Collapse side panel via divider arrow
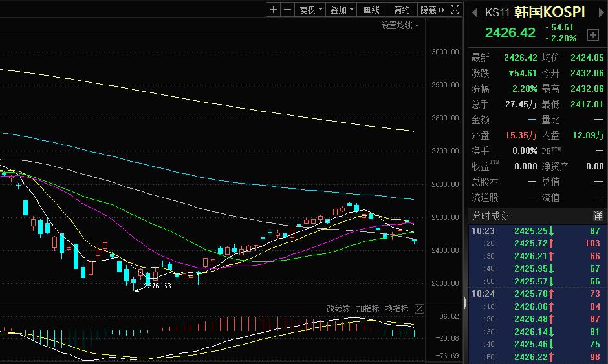 (x=465, y=303)
